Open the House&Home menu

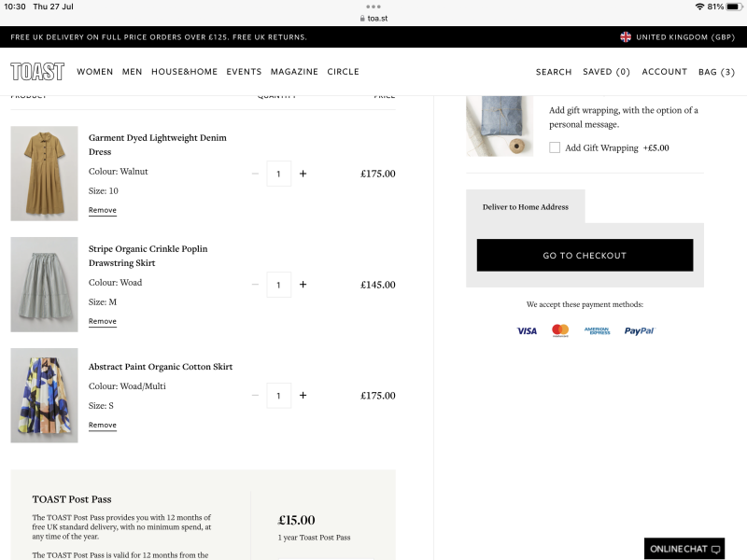184,72
